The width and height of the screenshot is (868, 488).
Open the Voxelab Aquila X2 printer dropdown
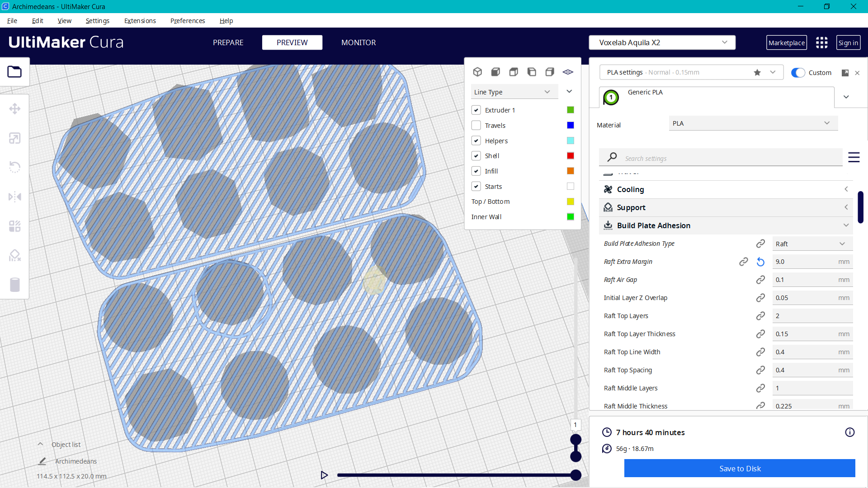[662, 42]
